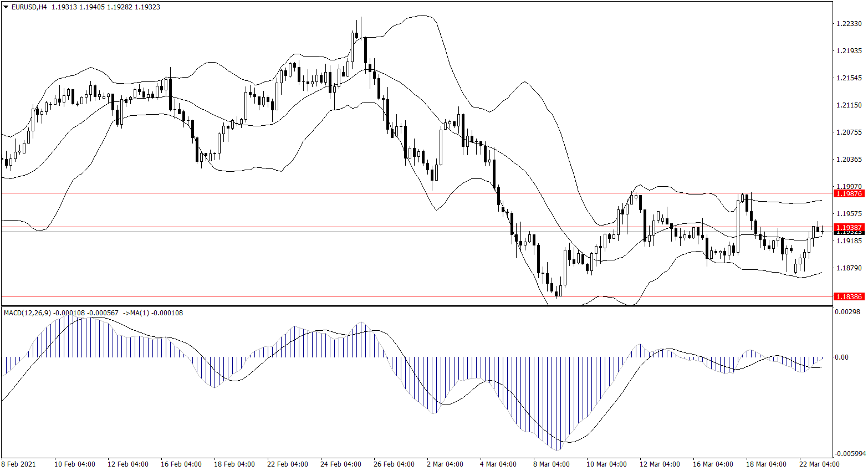Open the triangle menu beside EURUSD,H4
This screenshot has height=471, width=868.
(6, 7)
